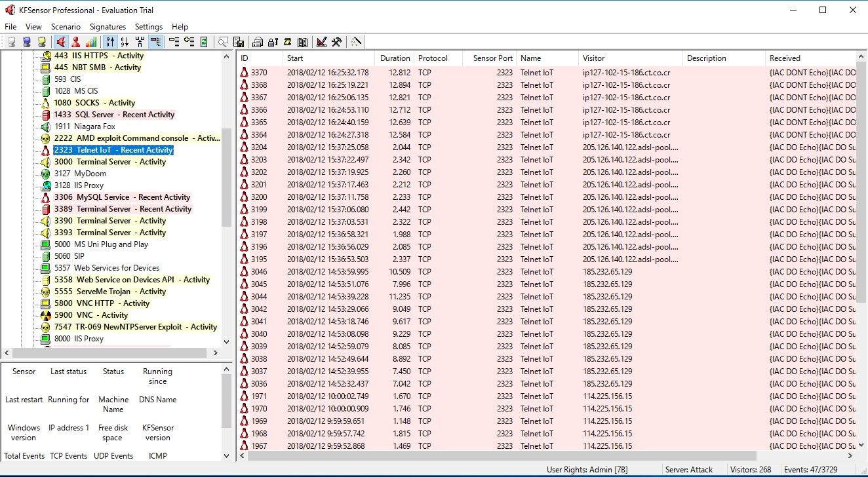
Task: Click the Server: Attack status bar entry
Action: click(x=688, y=470)
